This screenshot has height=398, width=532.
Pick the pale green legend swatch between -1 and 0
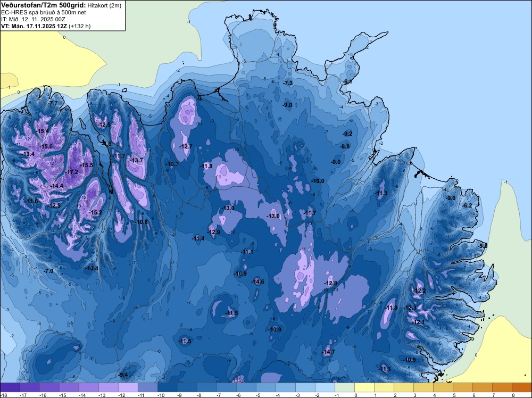(345, 387)
